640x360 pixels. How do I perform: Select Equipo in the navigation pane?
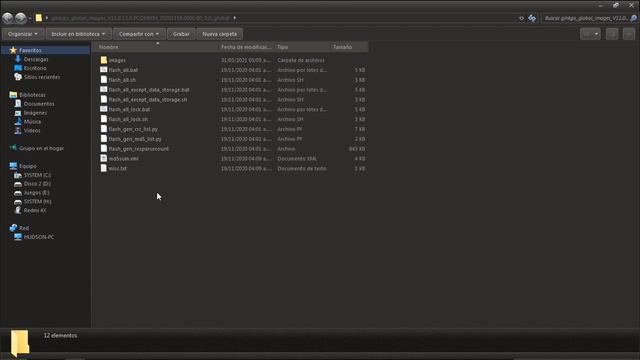(x=28, y=166)
